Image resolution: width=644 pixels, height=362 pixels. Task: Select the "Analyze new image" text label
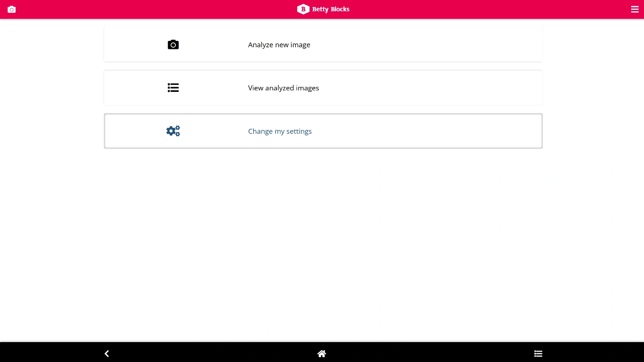click(279, 45)
